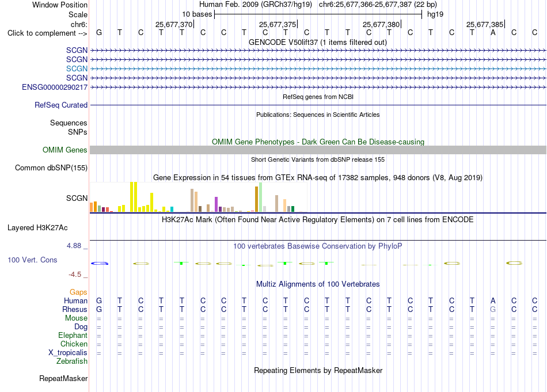
Task: Click 'Human Feb. 2009 (GRCh37/hg19)' text
Action: pos(256,5)
